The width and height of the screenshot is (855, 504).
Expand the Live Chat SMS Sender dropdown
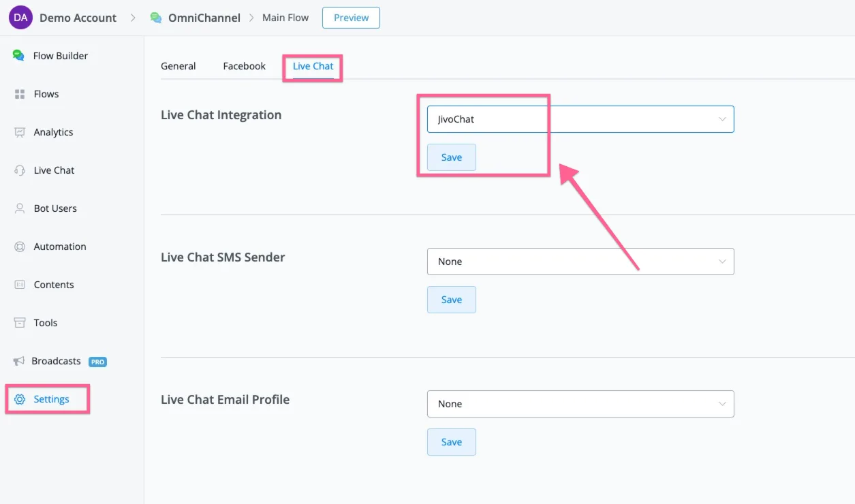click(x=580, y=262)
